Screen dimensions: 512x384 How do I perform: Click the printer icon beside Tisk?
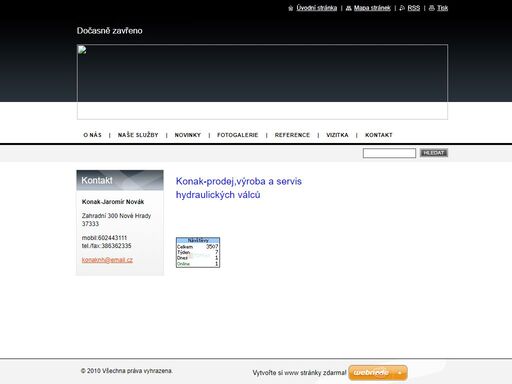pos(432,8)
